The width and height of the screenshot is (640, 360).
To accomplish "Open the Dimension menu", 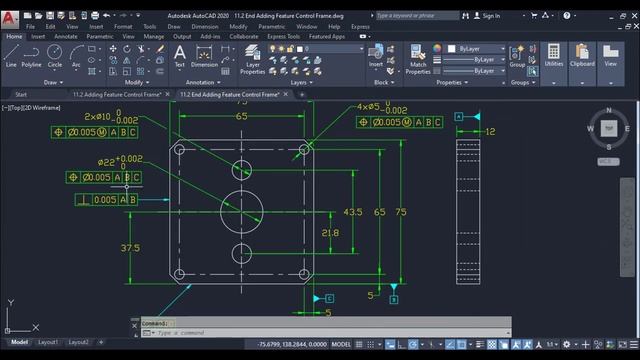I will [x=204, y=27].
